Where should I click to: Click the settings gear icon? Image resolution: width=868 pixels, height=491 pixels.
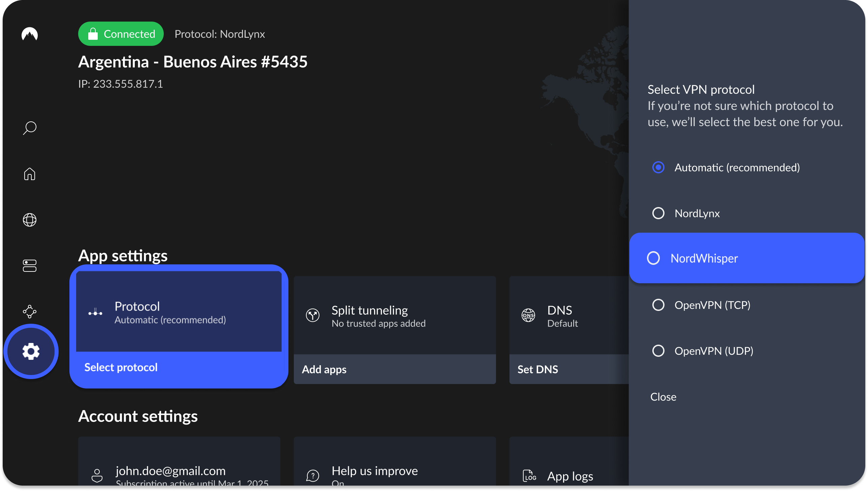coord(31,351)
